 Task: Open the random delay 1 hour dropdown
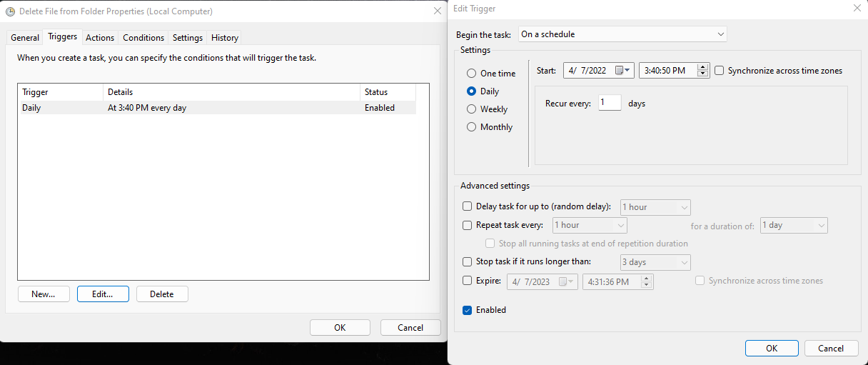655,207
